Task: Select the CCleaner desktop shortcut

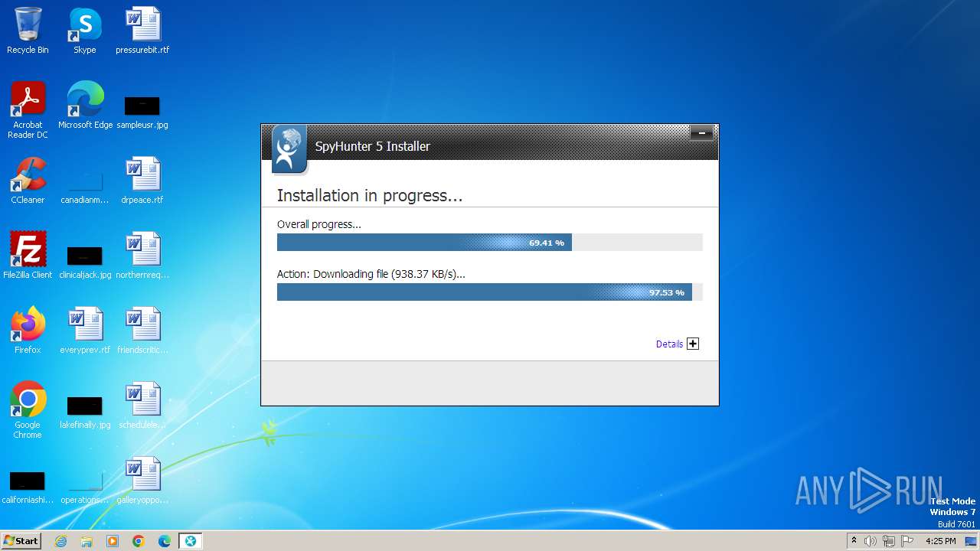Action: pyautogui.click(x=28, y=181)
